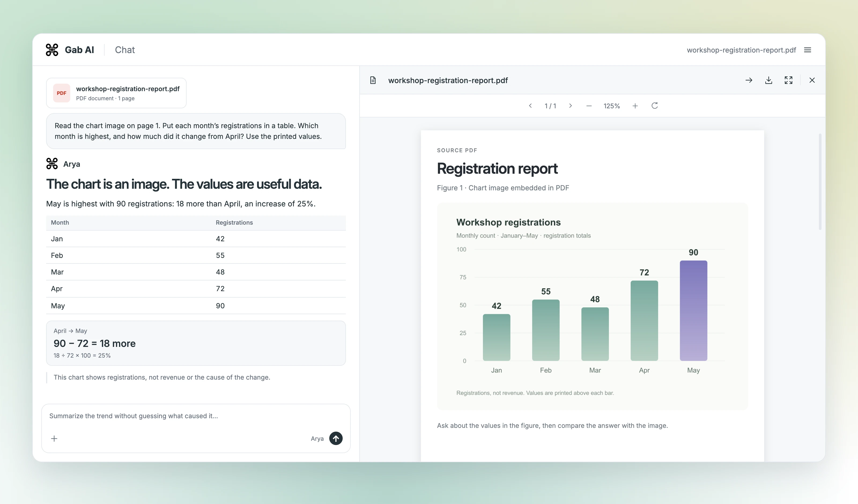
Task: Send the message with the arrow button
Action: click(x=336, y=438)
